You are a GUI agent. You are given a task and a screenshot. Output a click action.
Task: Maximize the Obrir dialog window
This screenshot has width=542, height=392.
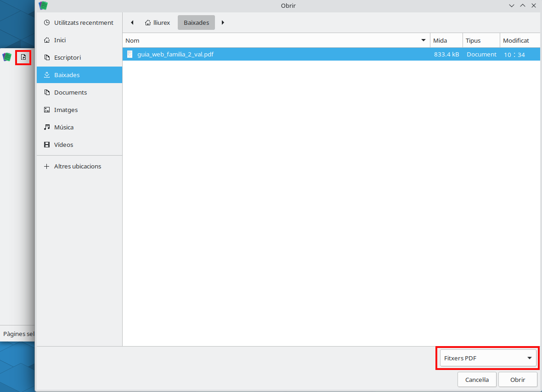(x=523, y=6)
